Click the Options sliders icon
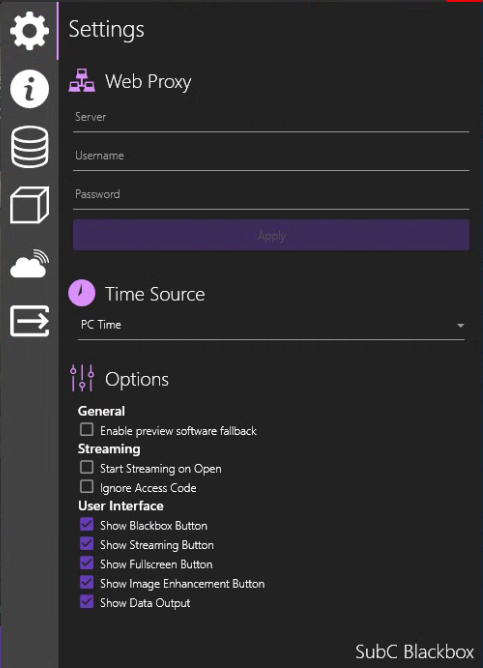This screenshot has height=668, width=483. click(82, 378)
